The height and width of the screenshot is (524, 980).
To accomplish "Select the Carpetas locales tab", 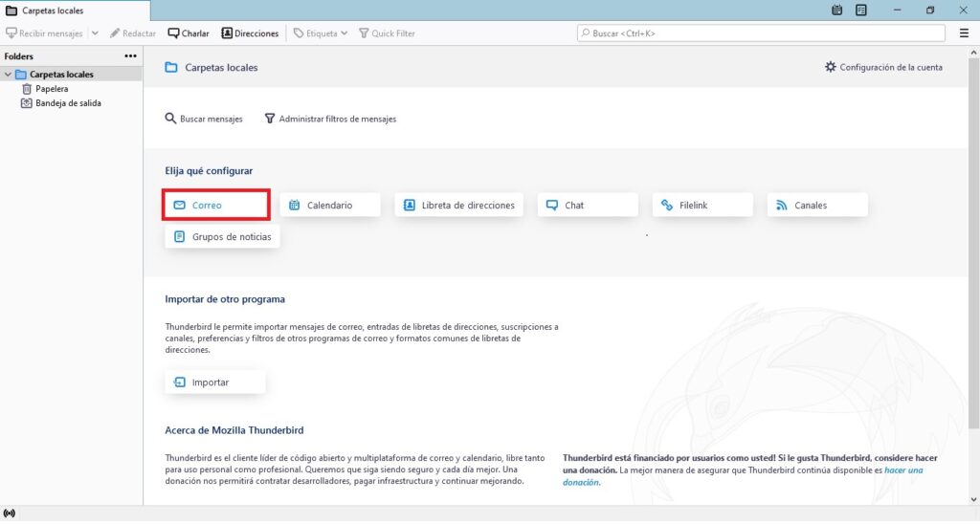I will pyautogui.click(x=75, y=11).
